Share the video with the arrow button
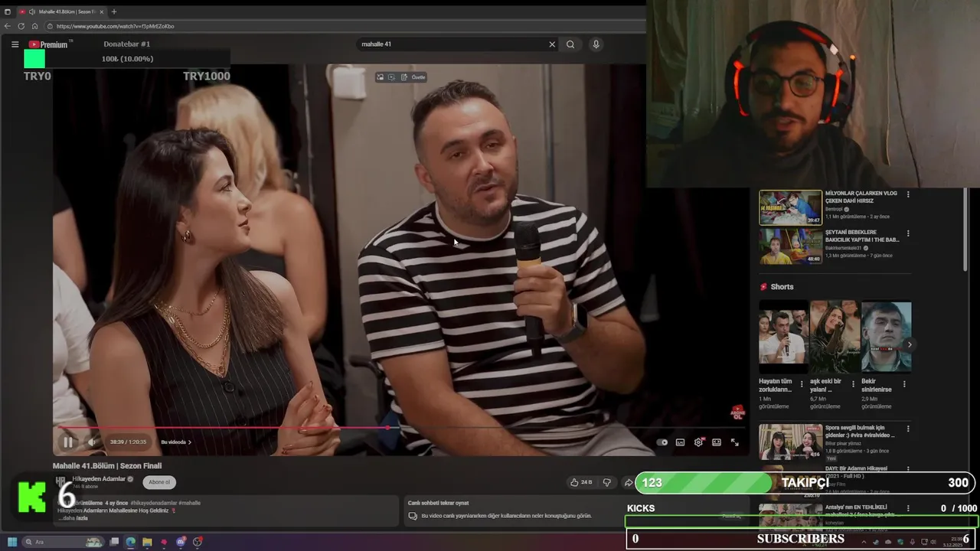 coord(629,482)
